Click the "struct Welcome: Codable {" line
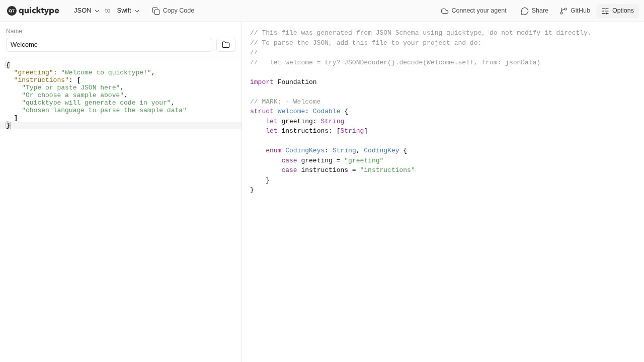This screenshot has width=644, height=362. [299, 111]
